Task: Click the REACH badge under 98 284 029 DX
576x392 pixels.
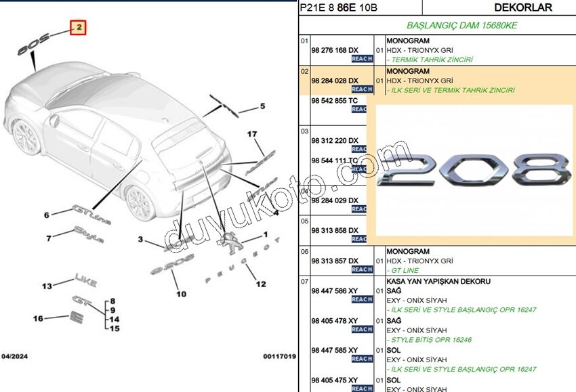Action: (x=359, y=209)
